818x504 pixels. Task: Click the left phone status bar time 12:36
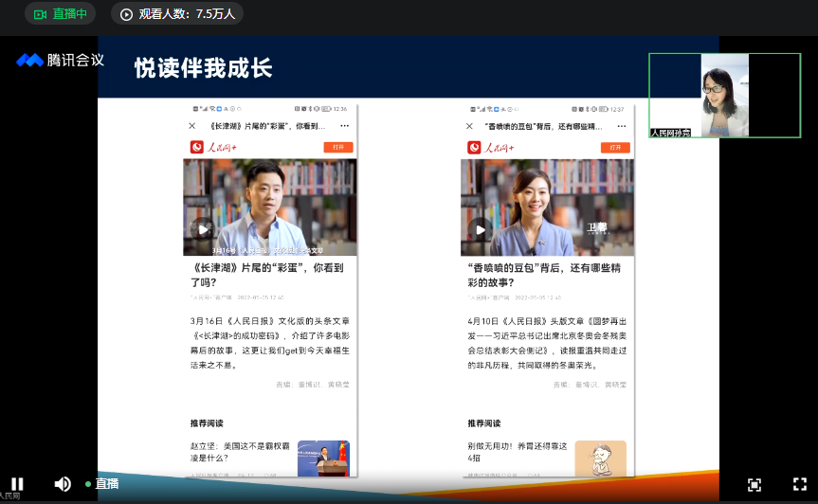click(x=340, y=109)
